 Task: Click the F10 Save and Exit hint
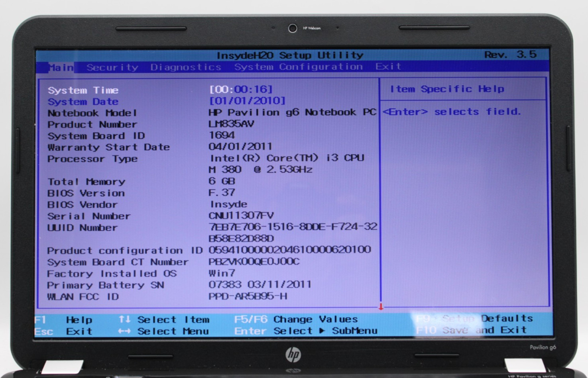[471, 330]
